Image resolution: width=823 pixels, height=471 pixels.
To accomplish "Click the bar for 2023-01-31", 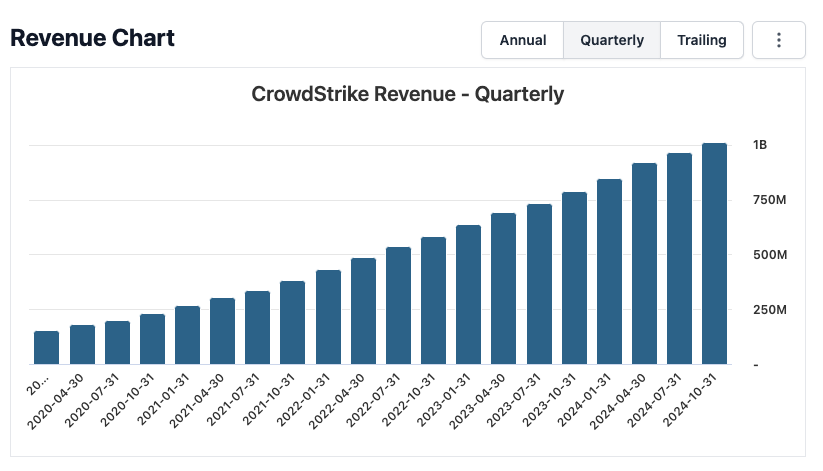I will click(x=468, y=295).
